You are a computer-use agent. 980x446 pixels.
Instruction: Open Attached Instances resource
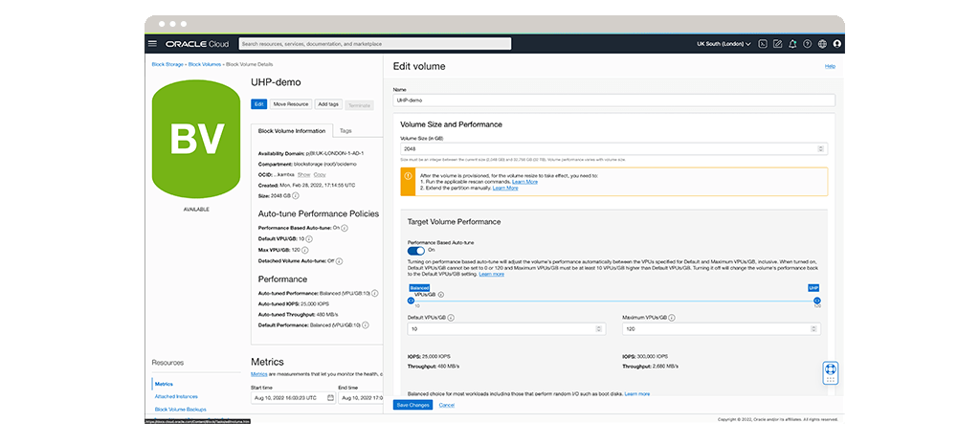(176, 396)
